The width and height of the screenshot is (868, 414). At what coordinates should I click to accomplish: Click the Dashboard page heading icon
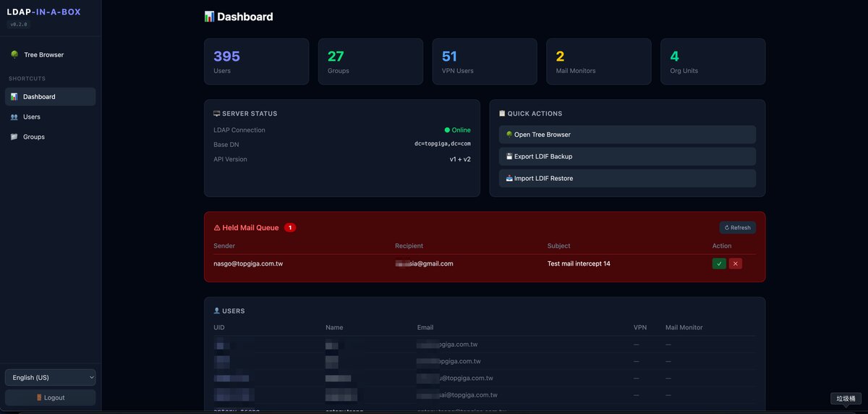coord(209,16)
